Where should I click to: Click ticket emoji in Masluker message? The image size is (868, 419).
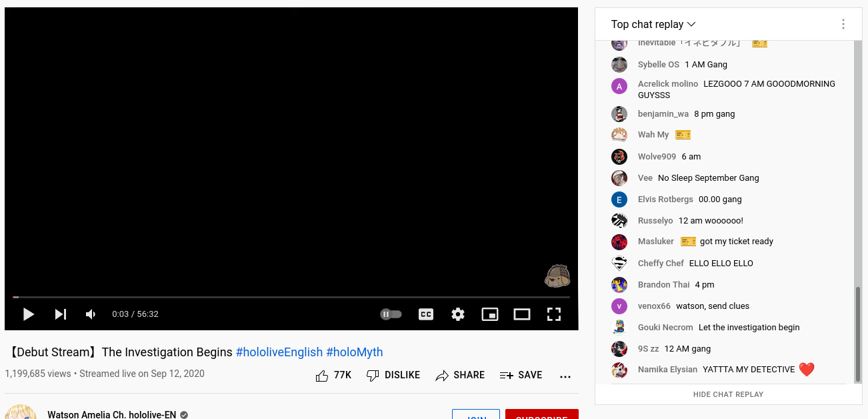coord(688,242)
